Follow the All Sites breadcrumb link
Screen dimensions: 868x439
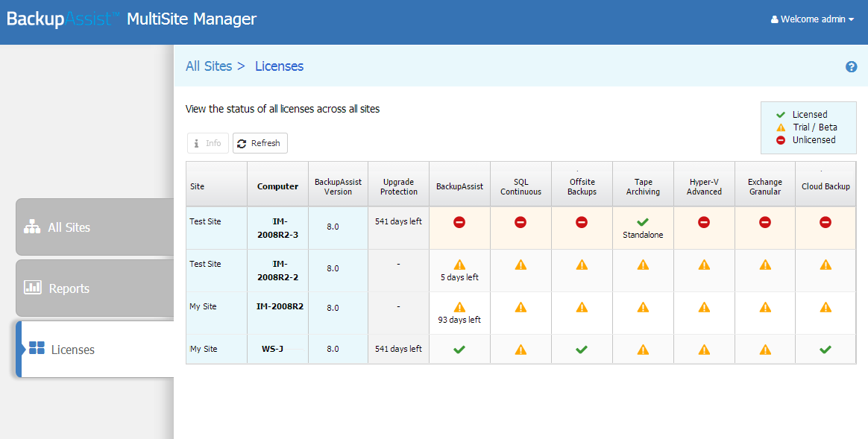pos(209,66)
